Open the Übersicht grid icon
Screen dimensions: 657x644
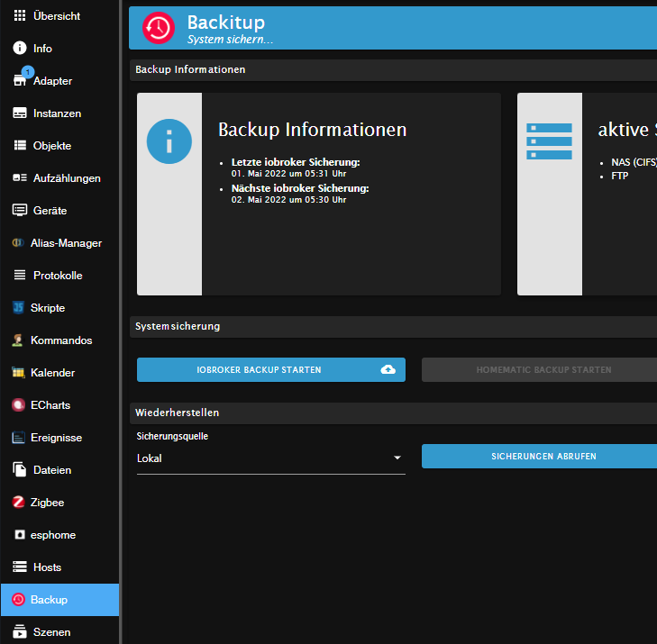tap(20, 16)
